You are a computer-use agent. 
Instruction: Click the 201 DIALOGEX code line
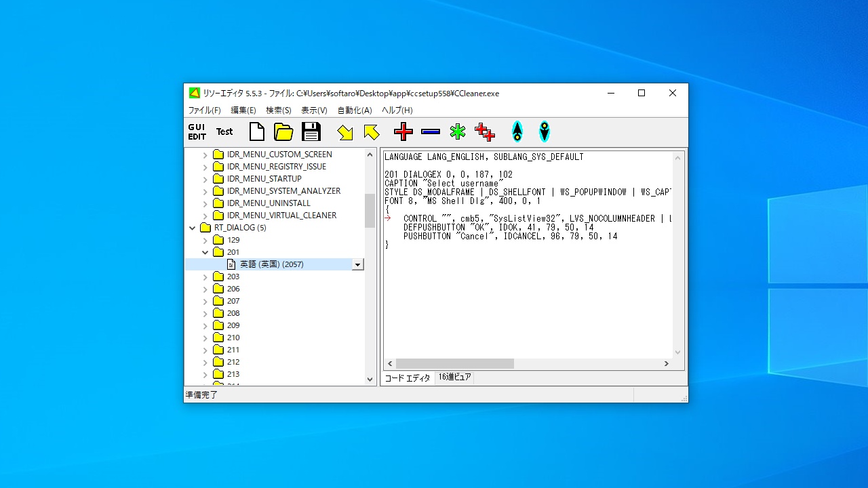point(448,175)
